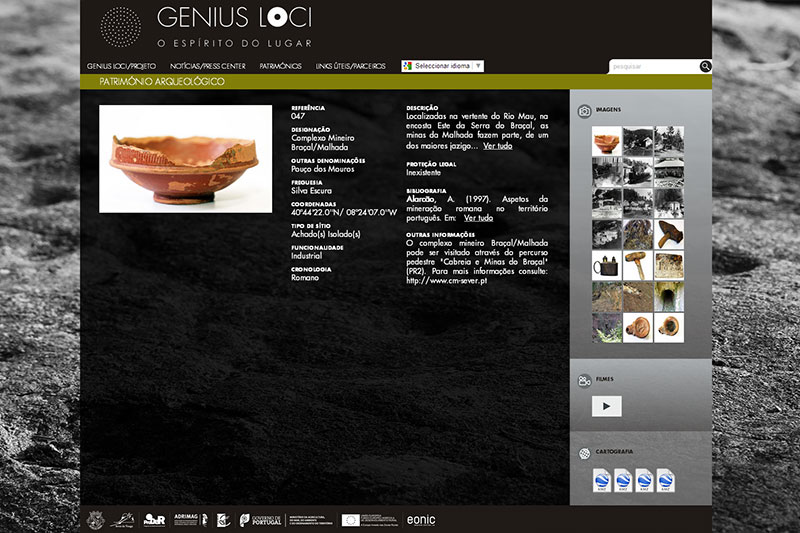Click the video camera icon beside Filmes
The height and width of the screenshot is (533, 800).
click(x=584, y=380)
